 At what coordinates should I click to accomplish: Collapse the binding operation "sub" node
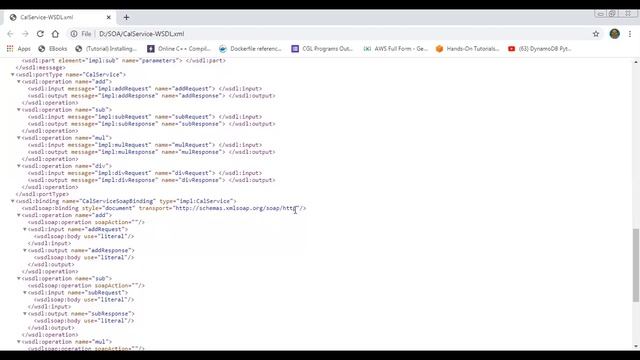tap(19, 278)
